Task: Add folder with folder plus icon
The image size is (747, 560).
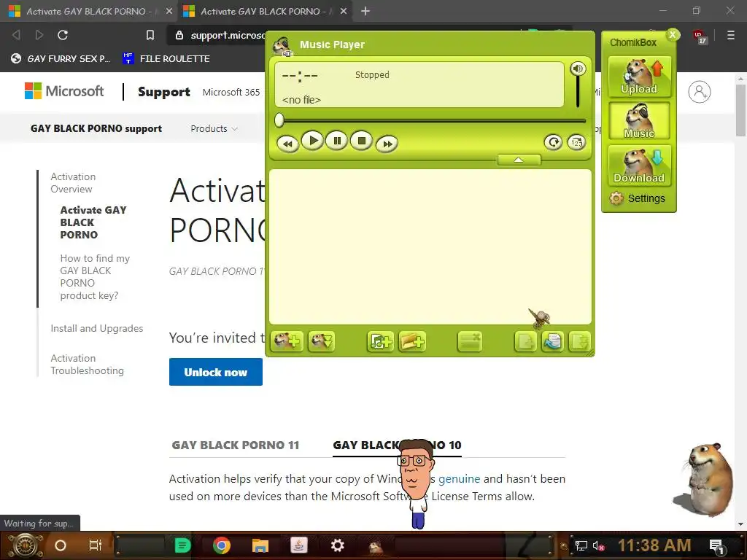Action: [x=412, y=341]
